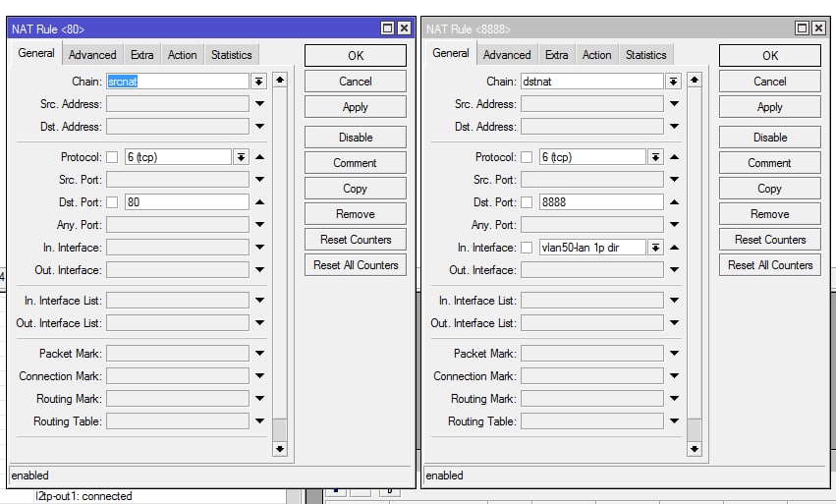Open In. Interface dropdown in NAT Rule <8888>
This screenshot has width=836, height=504.
tap(656, 248)
